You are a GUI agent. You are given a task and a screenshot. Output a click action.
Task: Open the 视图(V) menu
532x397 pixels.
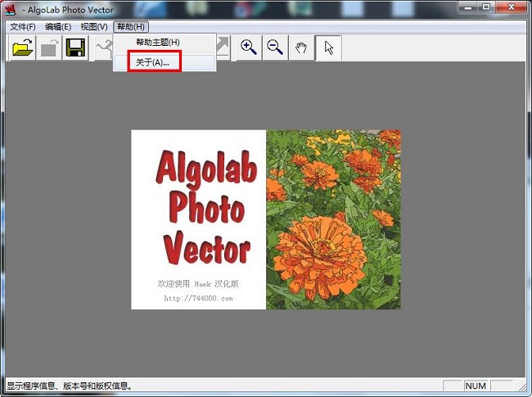tap(94, 27)
